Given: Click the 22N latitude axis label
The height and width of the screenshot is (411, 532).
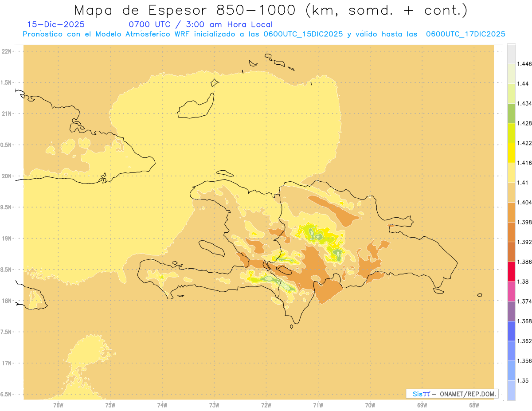Looking at the screenshot, I should pos(7,51).
